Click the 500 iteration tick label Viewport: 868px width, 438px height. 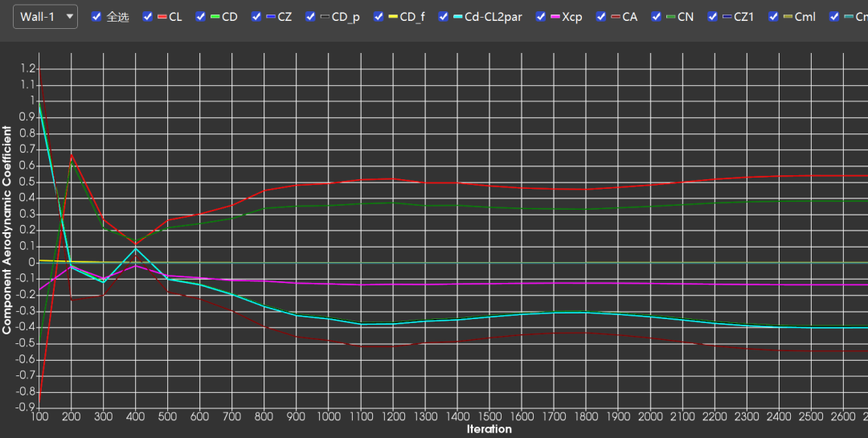pos(168,416)
